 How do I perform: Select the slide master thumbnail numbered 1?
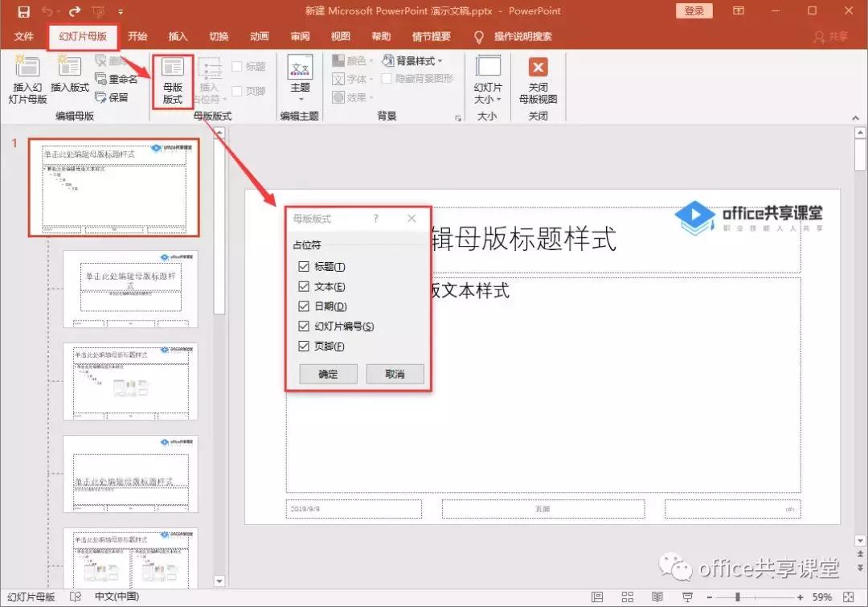click(114, 188)
